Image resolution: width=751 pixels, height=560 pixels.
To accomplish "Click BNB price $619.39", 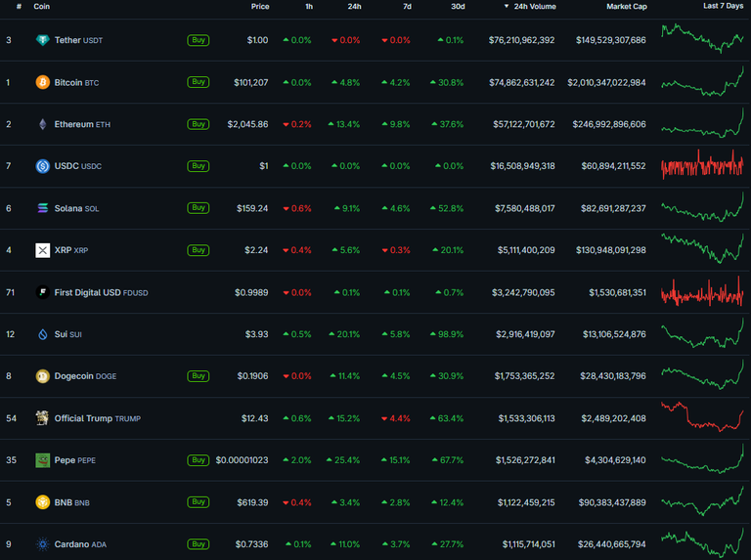I will pos(252,502).
